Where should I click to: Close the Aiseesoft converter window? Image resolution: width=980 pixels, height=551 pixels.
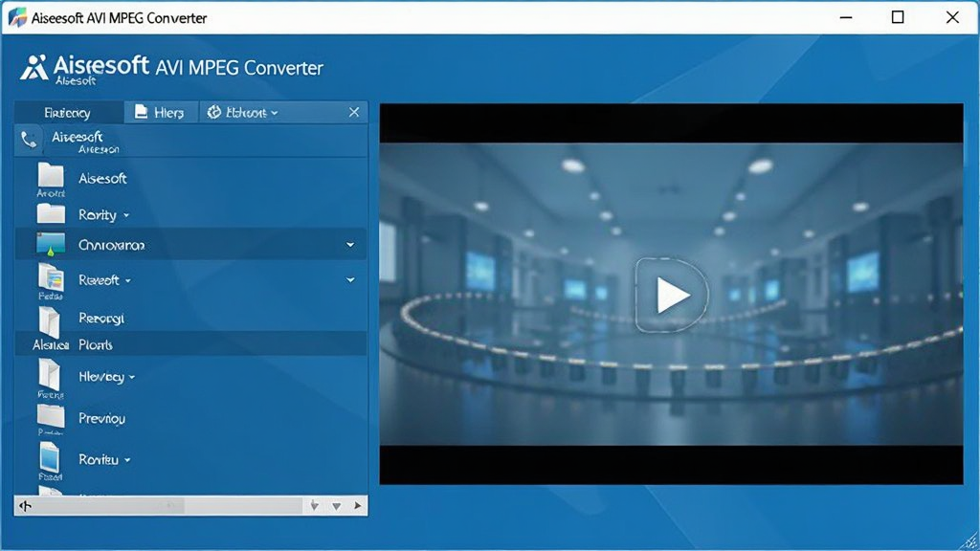(952, 17)
